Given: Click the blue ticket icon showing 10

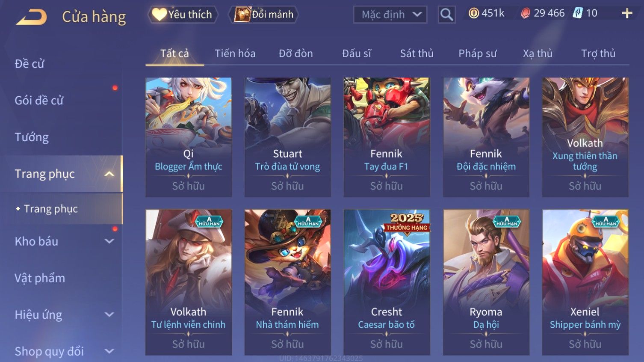Looking at the screenshot, I should click(x=578, y=13).
